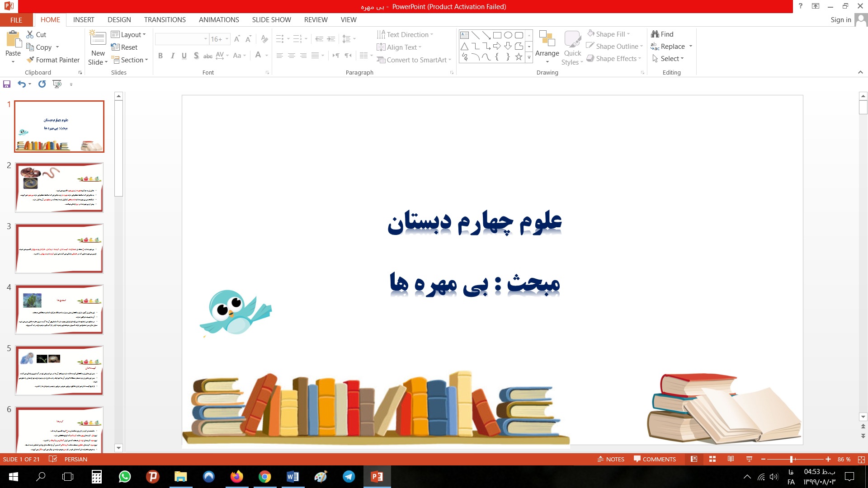Open Reading View from status bar

pos(731,459)
